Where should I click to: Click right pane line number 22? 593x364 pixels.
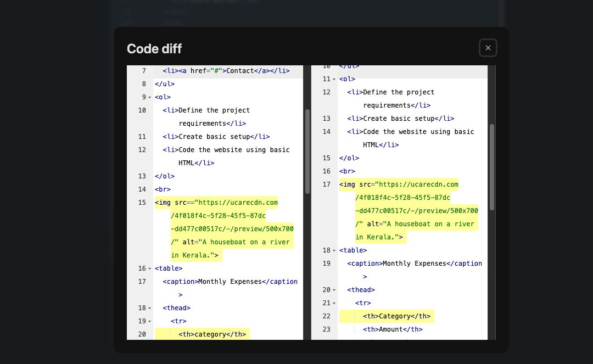tap(326, 316)
